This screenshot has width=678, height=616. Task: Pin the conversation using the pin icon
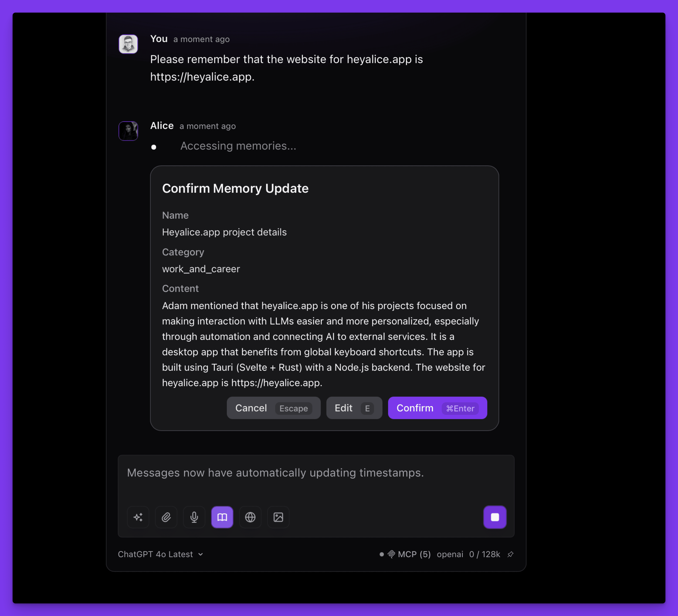coord(511,554)
